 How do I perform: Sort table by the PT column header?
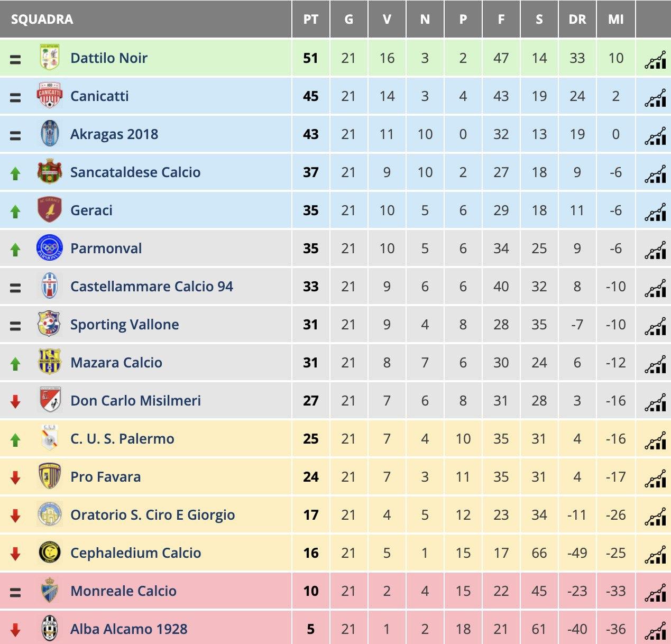[311, 20]
